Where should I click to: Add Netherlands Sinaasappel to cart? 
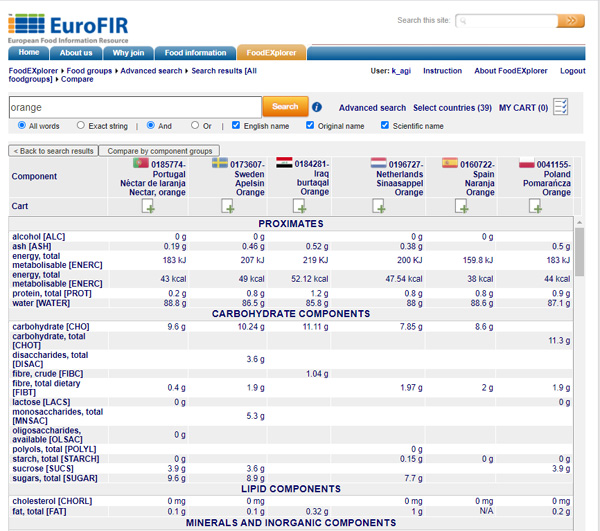click(x=379, y=206)
